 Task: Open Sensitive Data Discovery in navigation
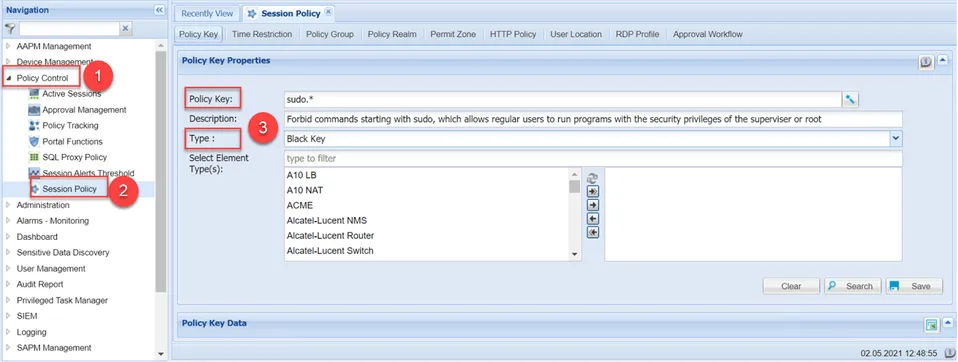pos(63,252)
